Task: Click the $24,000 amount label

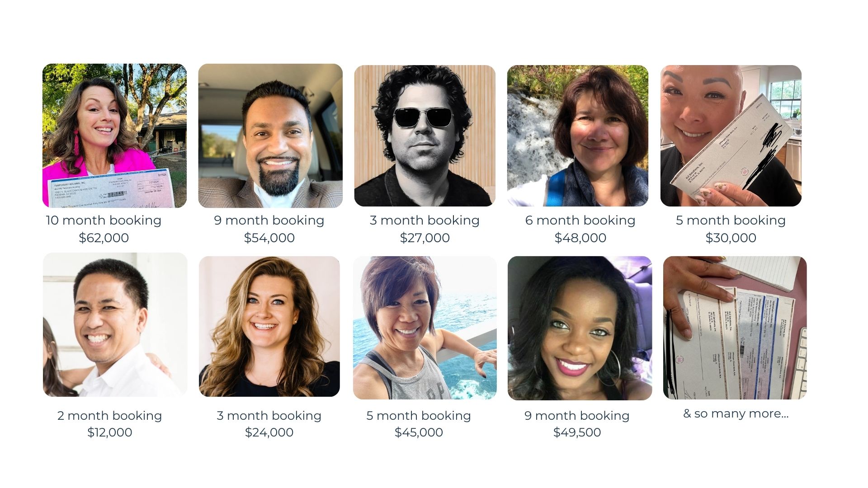Action: click(x=269, y=432)
